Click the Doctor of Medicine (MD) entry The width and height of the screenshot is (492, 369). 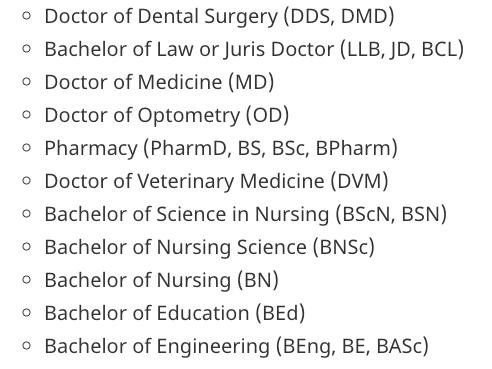[159, 82]
